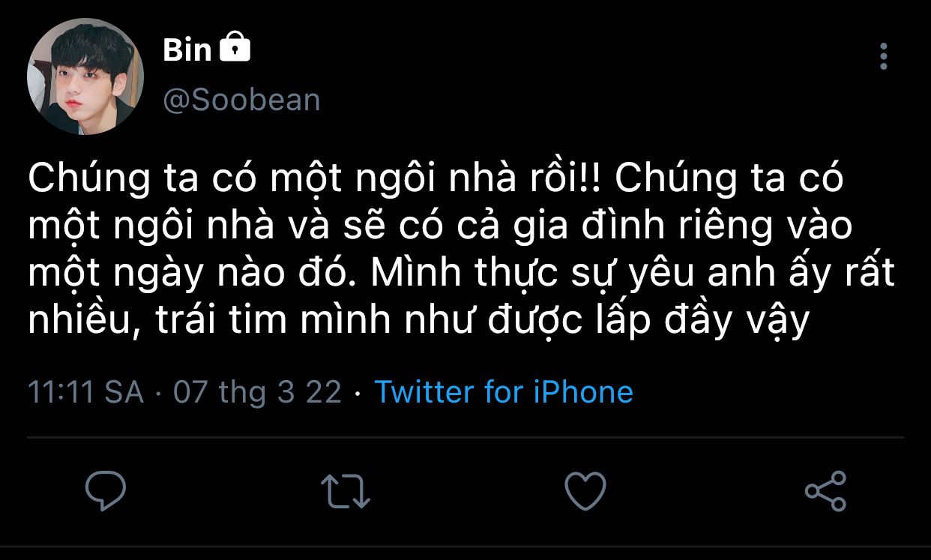Open the @Soobean handle profile
Viewport: 931px width, 560px height.
[241, 100]
